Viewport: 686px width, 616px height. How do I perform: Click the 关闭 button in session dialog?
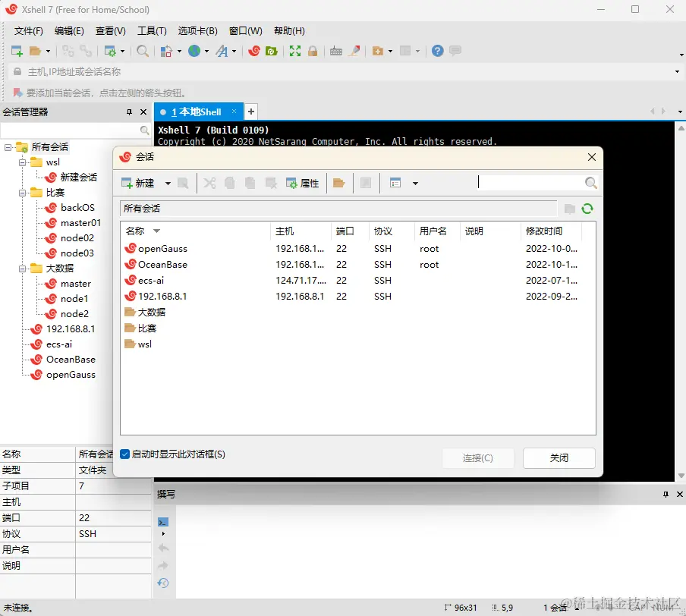(x=559, y=458)
